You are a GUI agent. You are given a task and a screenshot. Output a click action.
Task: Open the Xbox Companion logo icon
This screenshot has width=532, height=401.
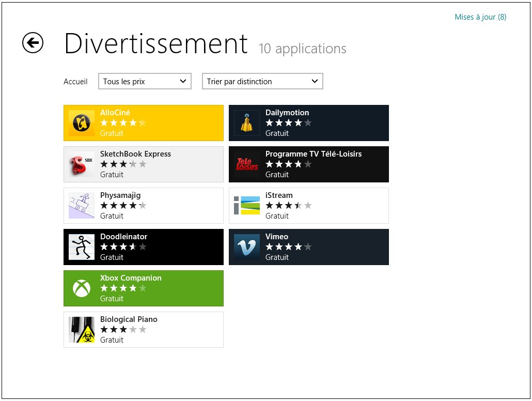click(82, 288)
